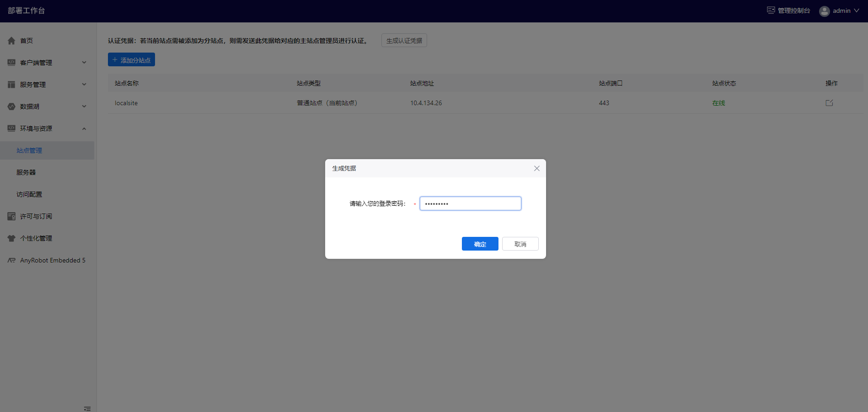Open the 服务管理 menu item
868x412 pixels.
(x=33, y=85)
